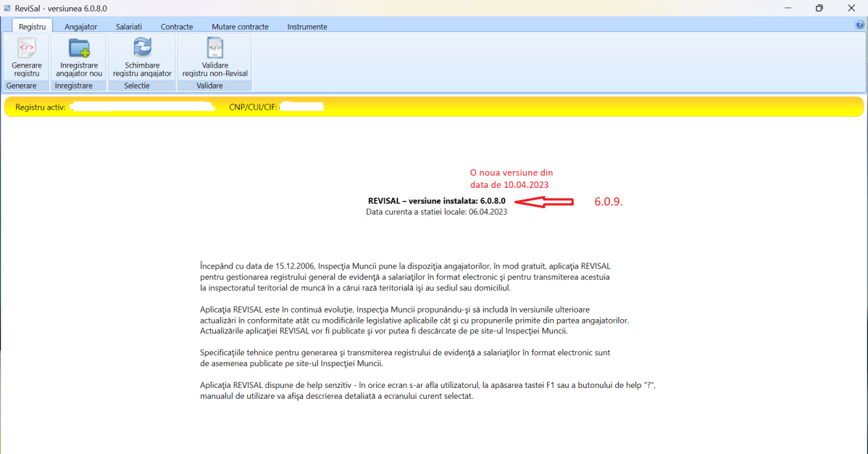Switch to the Registru tab
The image size is (868, 454).
tap(33, 27)
